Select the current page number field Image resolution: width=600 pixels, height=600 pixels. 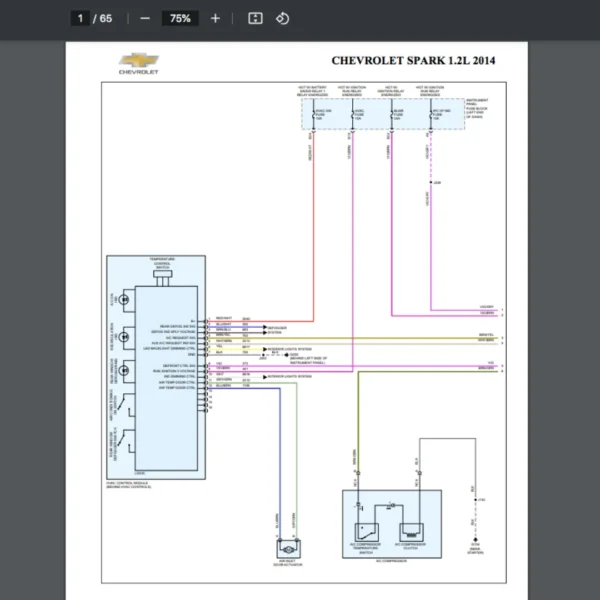click(80, 18)
